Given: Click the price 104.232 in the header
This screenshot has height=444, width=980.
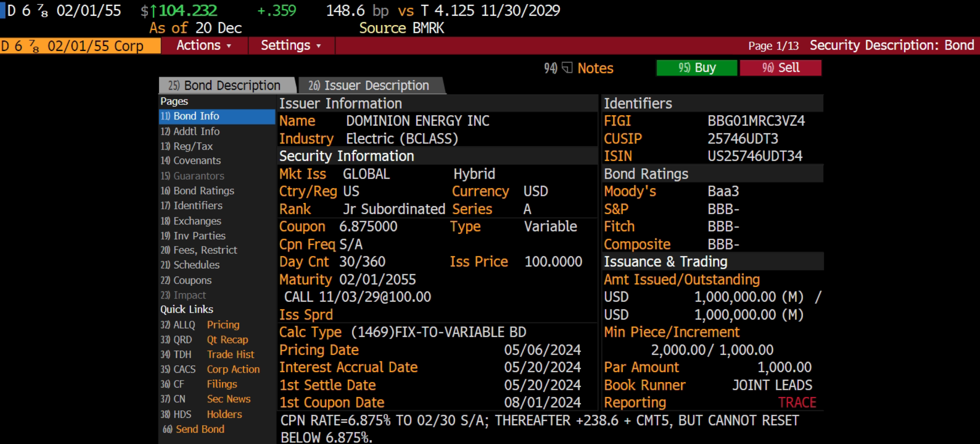Looking at the screenshot, I should (188, 10).
